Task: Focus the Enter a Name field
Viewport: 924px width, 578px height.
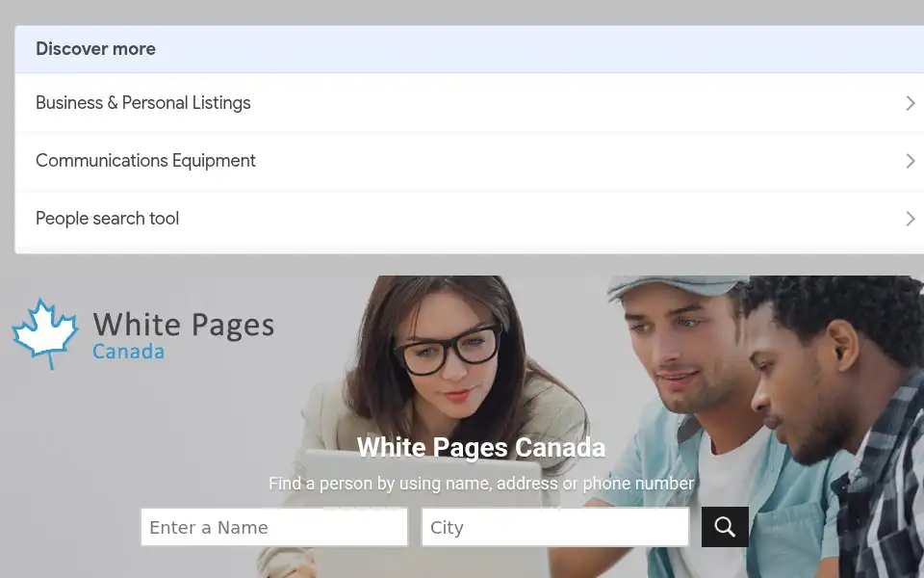Action: point(274,527)
